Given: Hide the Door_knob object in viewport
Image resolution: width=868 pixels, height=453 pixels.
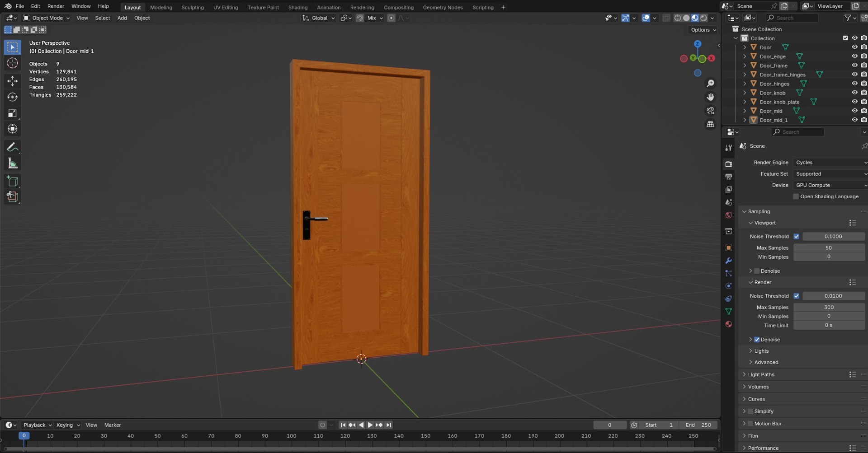Looking at the screenshot, I should point(854,93).
